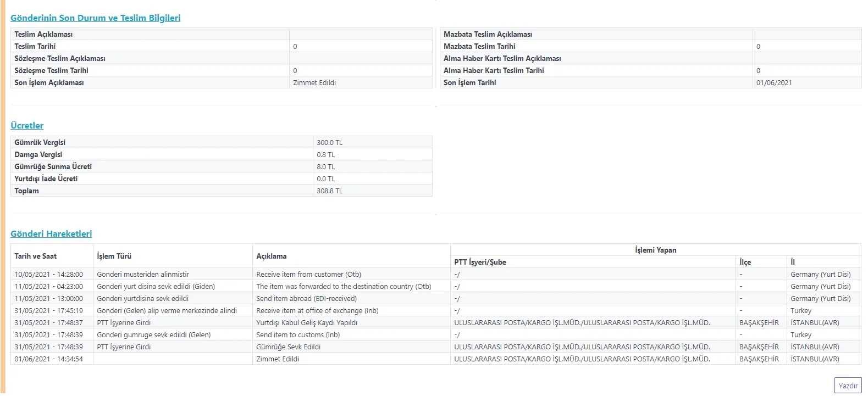Click the Gümrüğe Sunma Ücreti label
868x396 pixels.
[x=53, y=167]
